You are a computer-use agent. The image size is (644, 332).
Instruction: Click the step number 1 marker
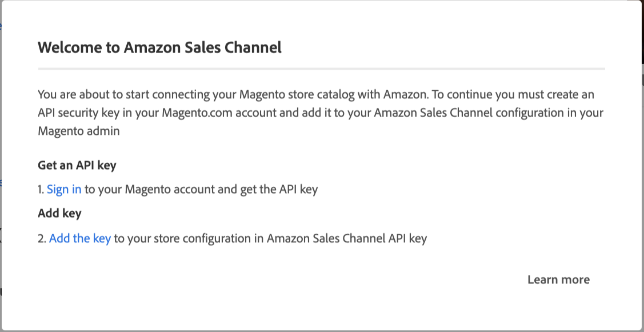(x=41, y=190)
